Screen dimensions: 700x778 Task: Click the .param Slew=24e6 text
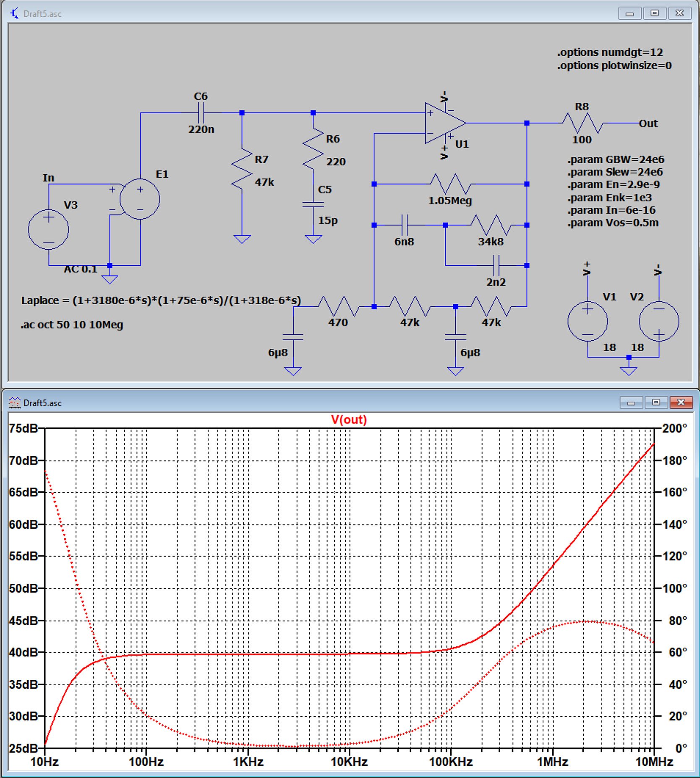click(615, 172)
